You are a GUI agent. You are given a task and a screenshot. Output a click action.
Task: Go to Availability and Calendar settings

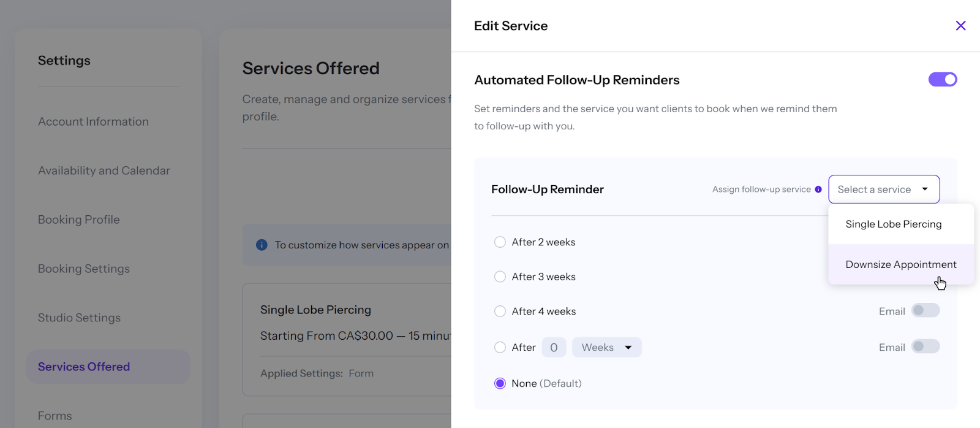point(104,171)
